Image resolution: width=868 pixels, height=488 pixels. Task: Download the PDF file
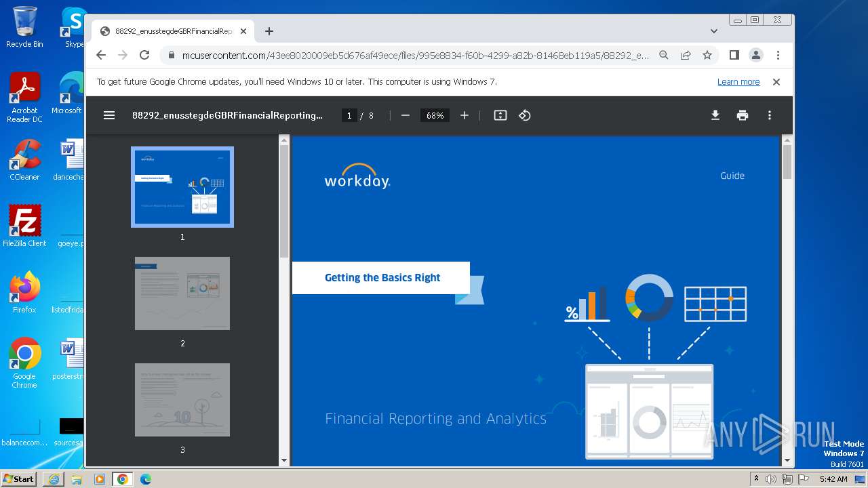(x=715, y=115)
